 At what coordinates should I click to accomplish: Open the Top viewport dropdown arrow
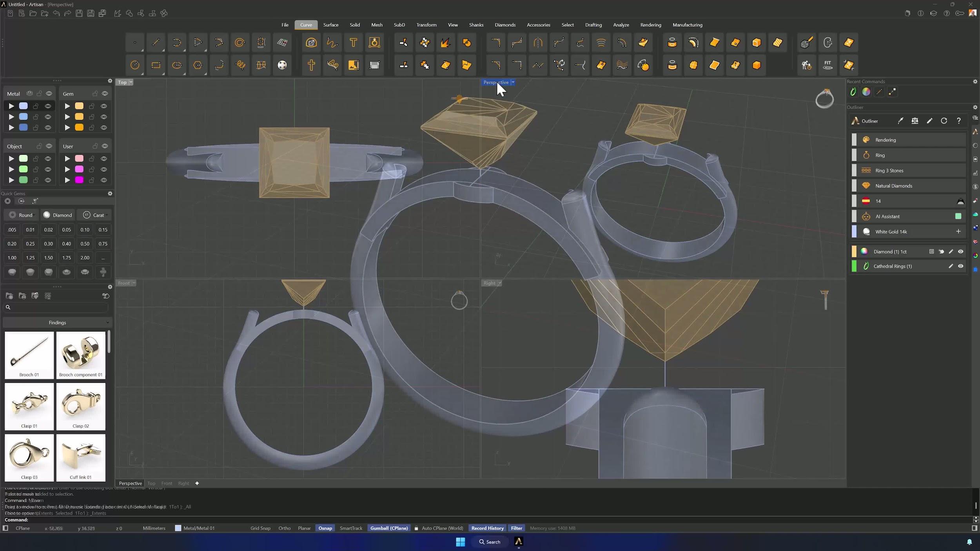point(131,82)
